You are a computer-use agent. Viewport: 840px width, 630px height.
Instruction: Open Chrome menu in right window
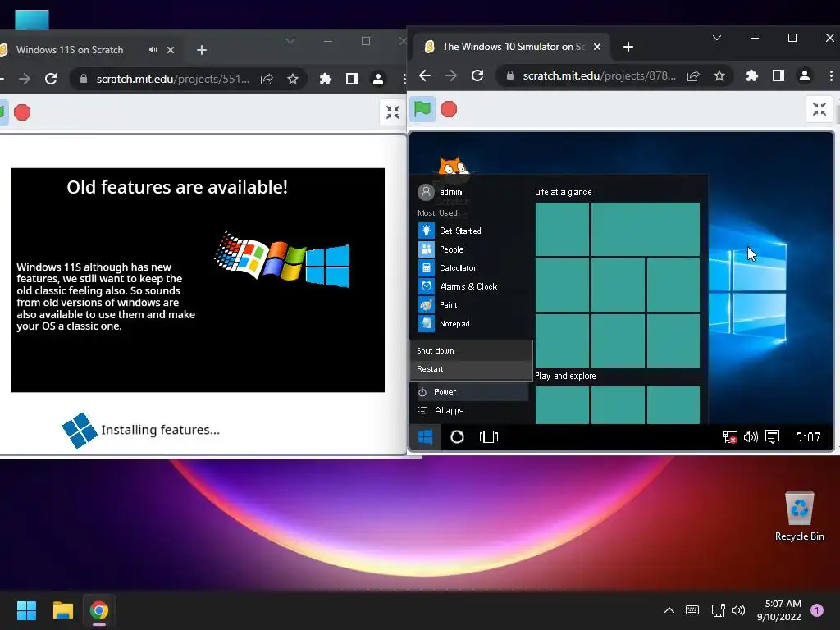coord(831,75)
